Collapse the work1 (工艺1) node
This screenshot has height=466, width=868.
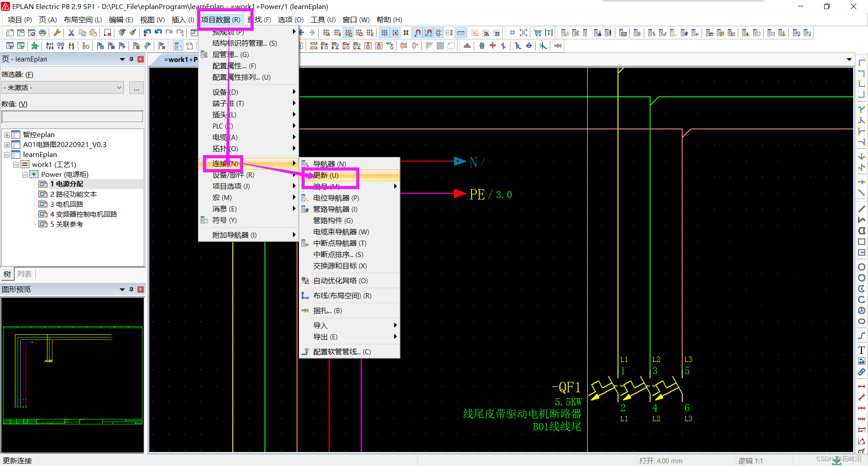click(16, 165)
